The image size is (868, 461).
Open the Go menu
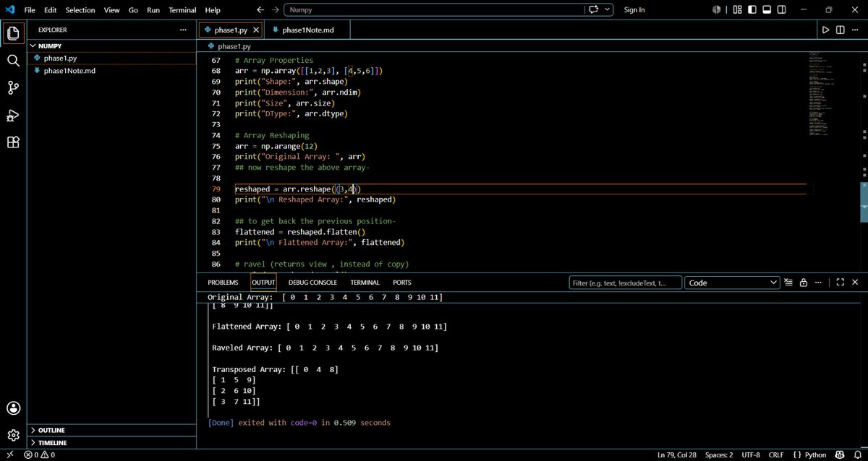coord(133,10)
